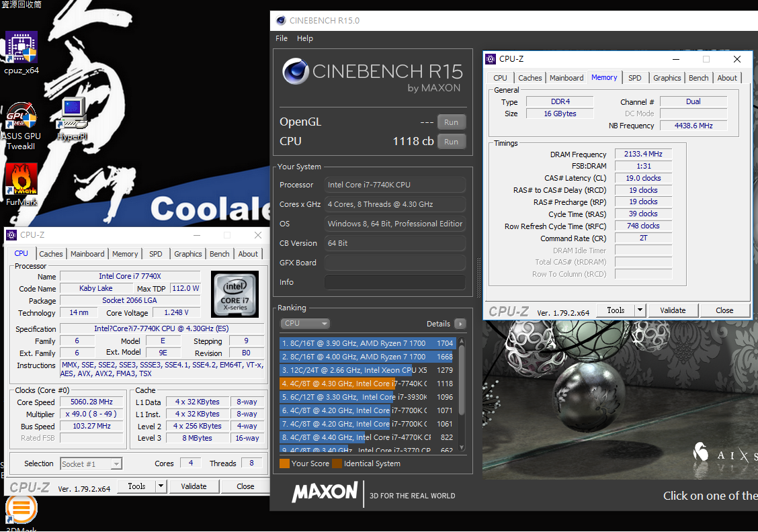Switch to Graphics tab in left CPU-Z
Viewport: 758px width, 532px height.
point(187,254)
